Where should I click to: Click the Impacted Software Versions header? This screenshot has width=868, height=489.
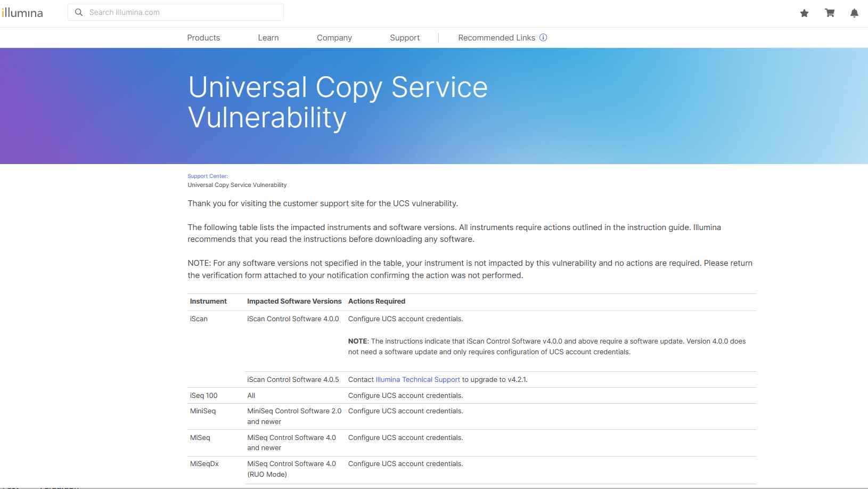coord(294,301)
